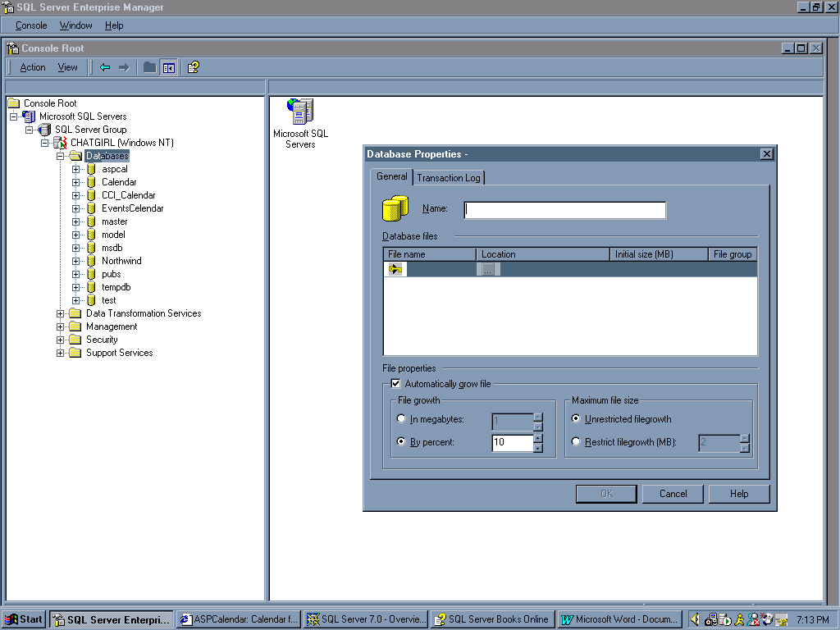Uncheck Automatically grow file checkbox
840x630 pixels.
[x=396, y=384]
